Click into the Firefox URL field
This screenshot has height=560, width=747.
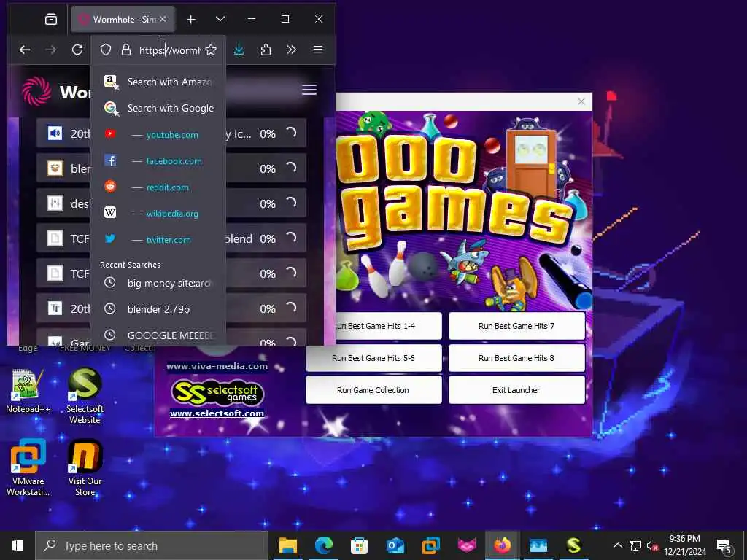pos(169,50)
